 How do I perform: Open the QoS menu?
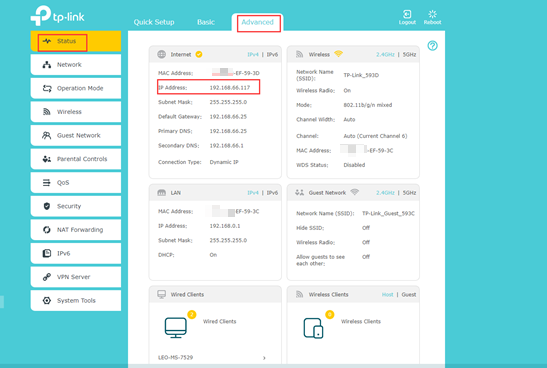76,182
